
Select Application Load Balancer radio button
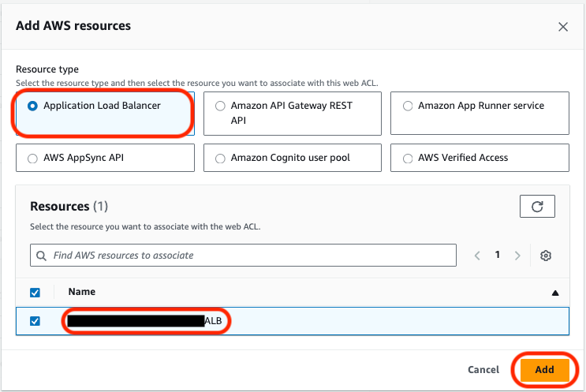point(32,106)
